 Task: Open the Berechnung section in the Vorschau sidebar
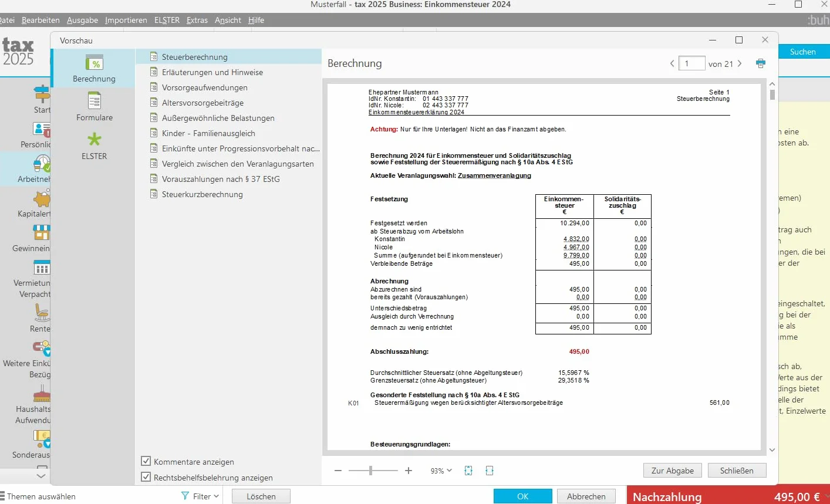coord(94,68)
